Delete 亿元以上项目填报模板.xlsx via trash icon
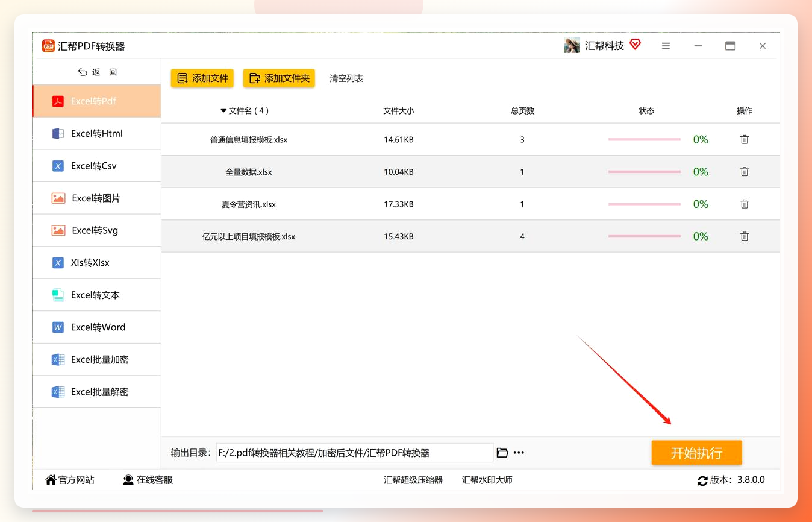Viewport: 812px width, 522px height. point(745,236)
